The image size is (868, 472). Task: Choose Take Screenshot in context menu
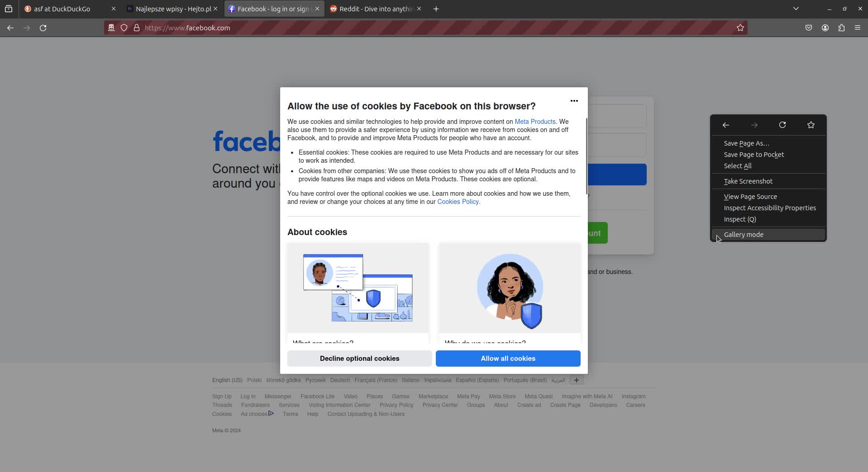point(768,181)
